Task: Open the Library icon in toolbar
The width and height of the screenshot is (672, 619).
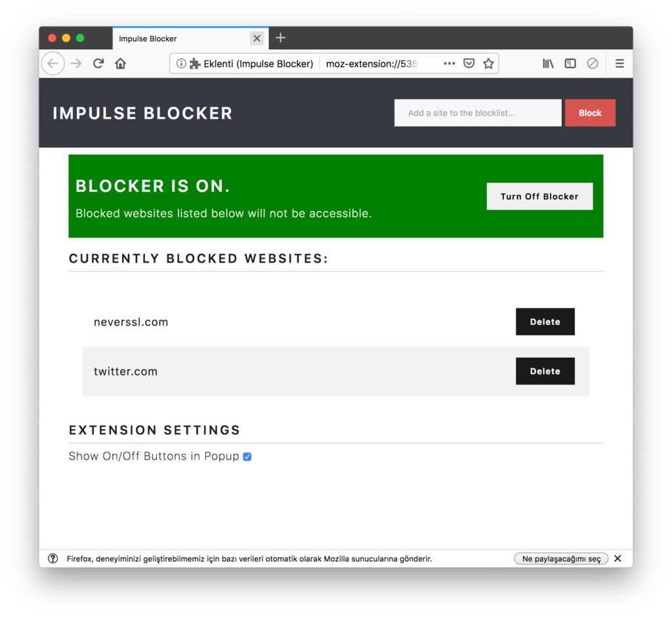Action: [548, 64]
